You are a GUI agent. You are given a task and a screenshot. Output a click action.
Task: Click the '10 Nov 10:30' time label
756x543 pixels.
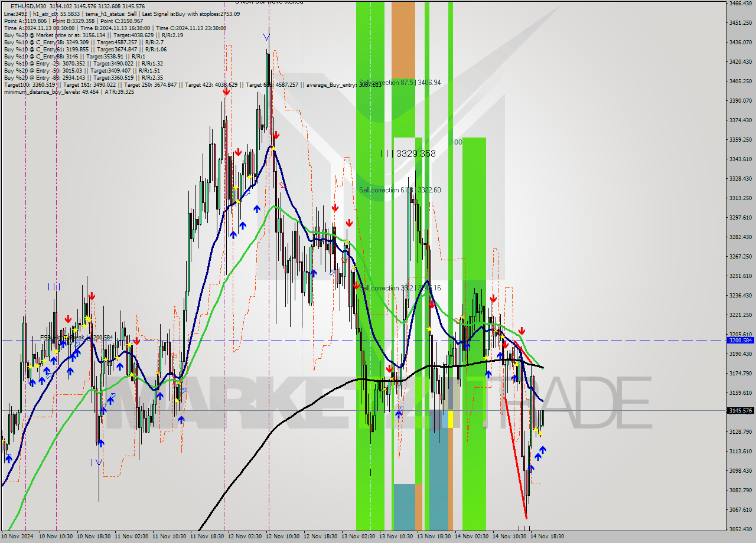pyautogui.click(x=56, y=537)
